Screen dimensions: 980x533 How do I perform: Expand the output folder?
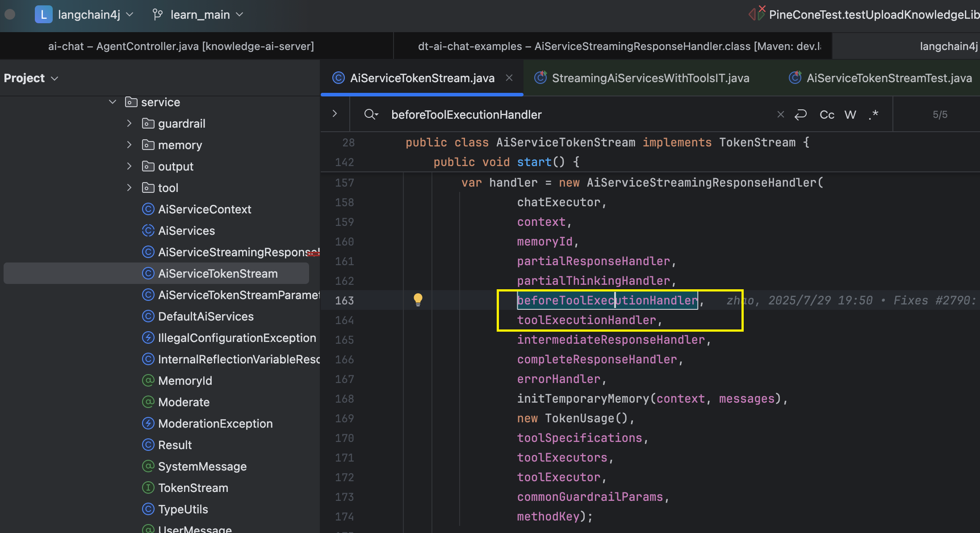click(129, 167)
